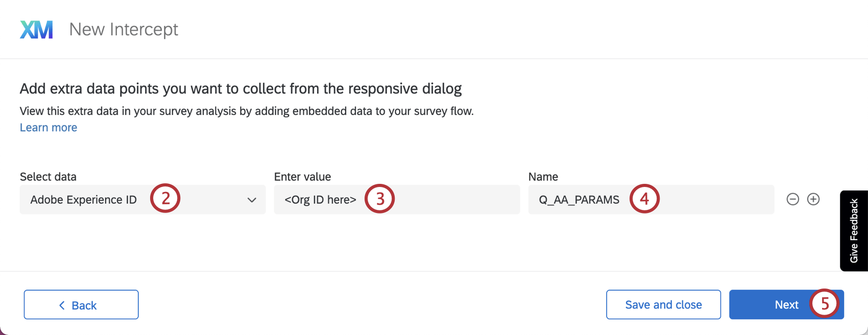Go back using the Back button
The height and width of the screenshot is (335, 868).
pyautogui.click(x=81, y=304)
